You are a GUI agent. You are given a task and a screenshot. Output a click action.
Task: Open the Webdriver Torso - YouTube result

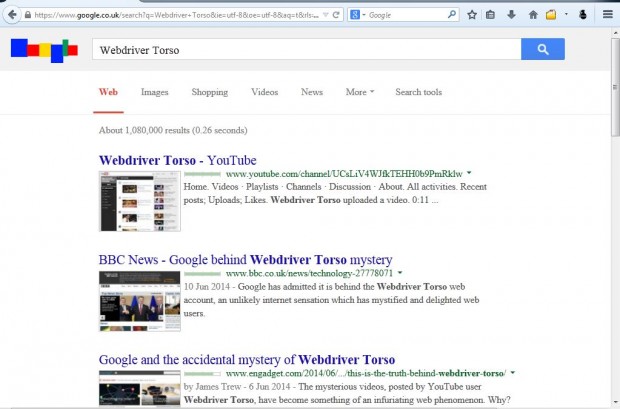(177, 160)
